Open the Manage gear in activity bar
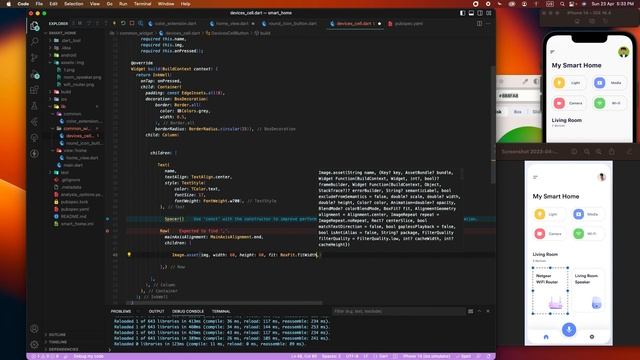 pos(35,344)
